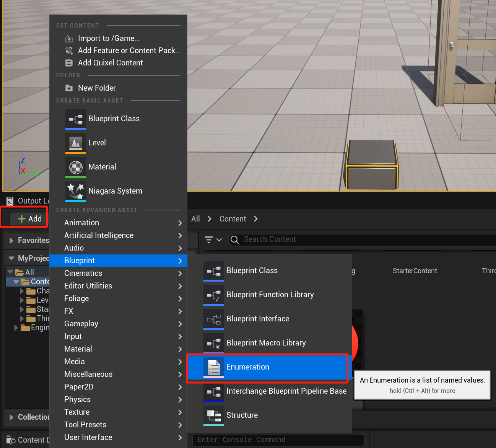This screenshot has height=448, width=496.
Task: Open the Texture submenu
Action: point(119,412)
